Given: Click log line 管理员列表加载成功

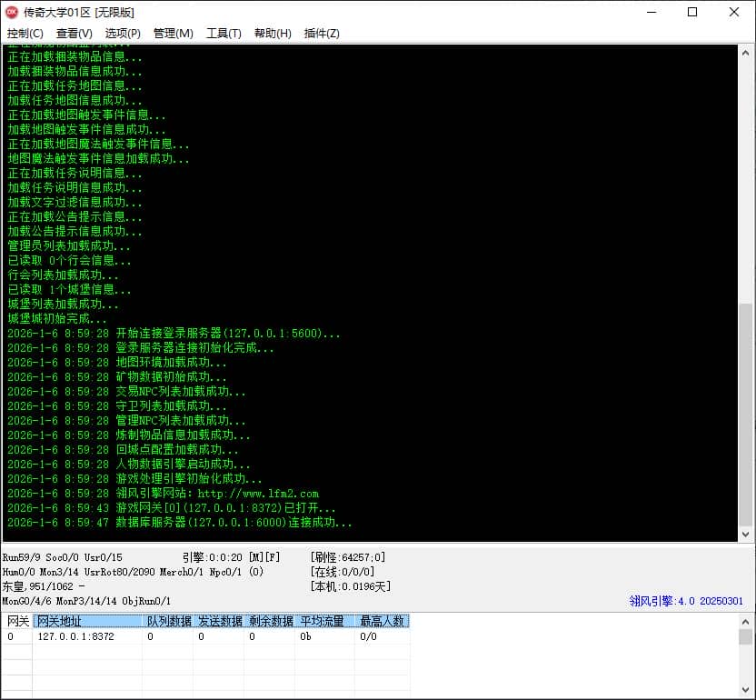Looking at the screenshot, I should pos(69,246).
